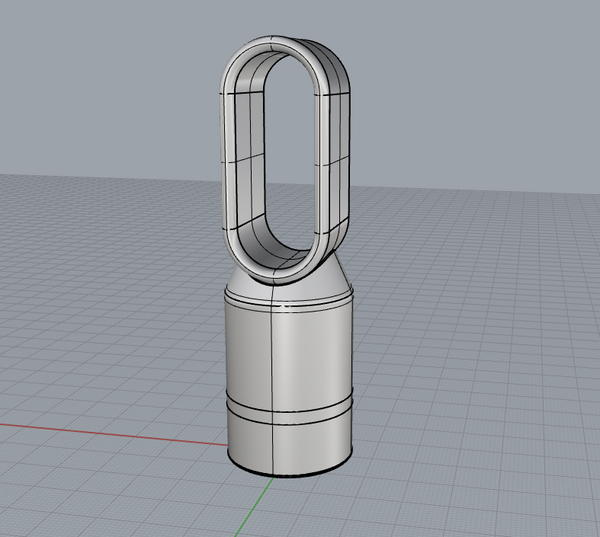This screenshot has height=537, width=600.
Task: Select the upper cylindrical body of the model
Action: coord(289,352)
